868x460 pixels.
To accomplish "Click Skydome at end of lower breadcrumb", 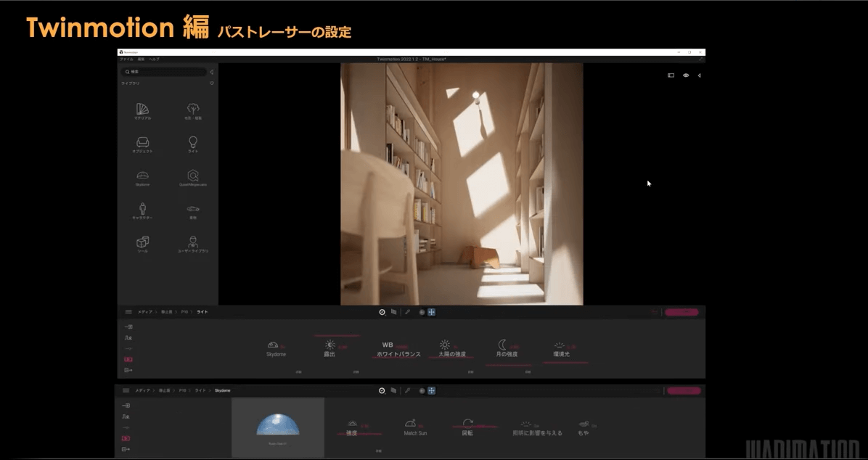I will 223,391.
